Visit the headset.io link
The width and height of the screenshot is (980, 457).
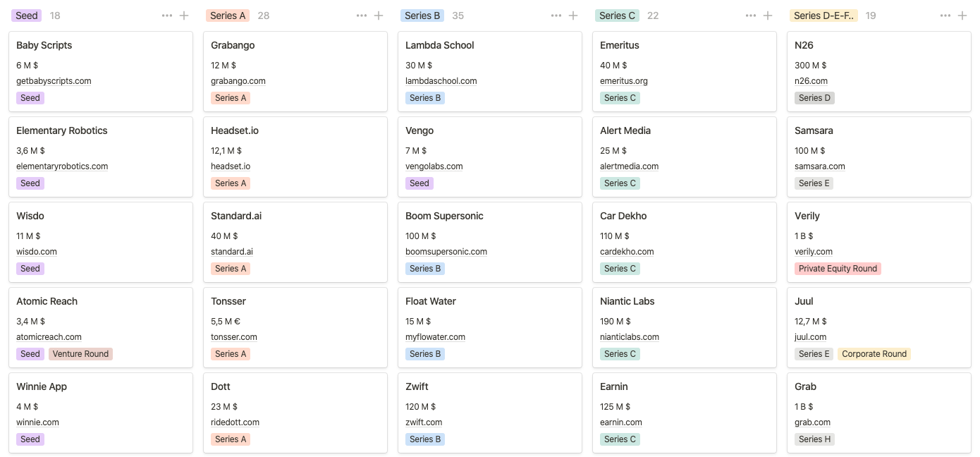tap(231, 166)
